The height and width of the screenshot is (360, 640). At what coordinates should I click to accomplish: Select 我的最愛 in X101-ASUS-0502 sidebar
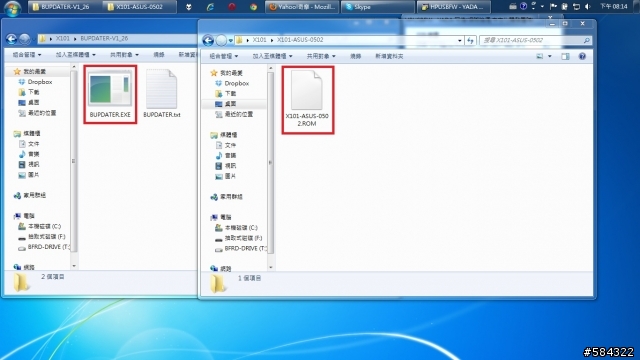tap(231, 73)
